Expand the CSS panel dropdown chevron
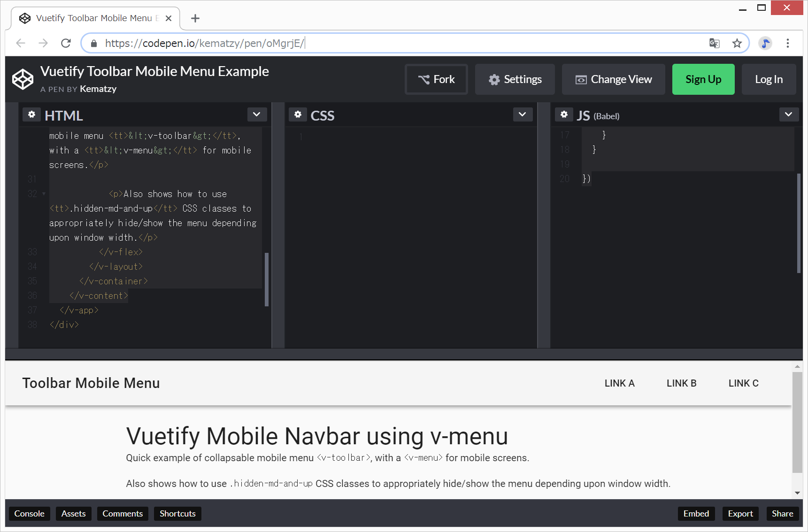Image resolution: width=808 pixels, height=532 pixels. click(523, 114)
